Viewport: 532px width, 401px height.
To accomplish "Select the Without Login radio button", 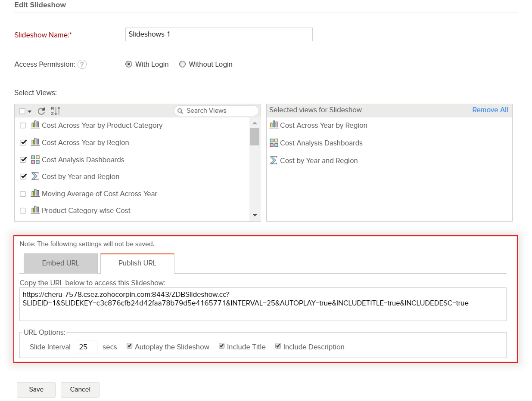I will [x=182, y=64].
